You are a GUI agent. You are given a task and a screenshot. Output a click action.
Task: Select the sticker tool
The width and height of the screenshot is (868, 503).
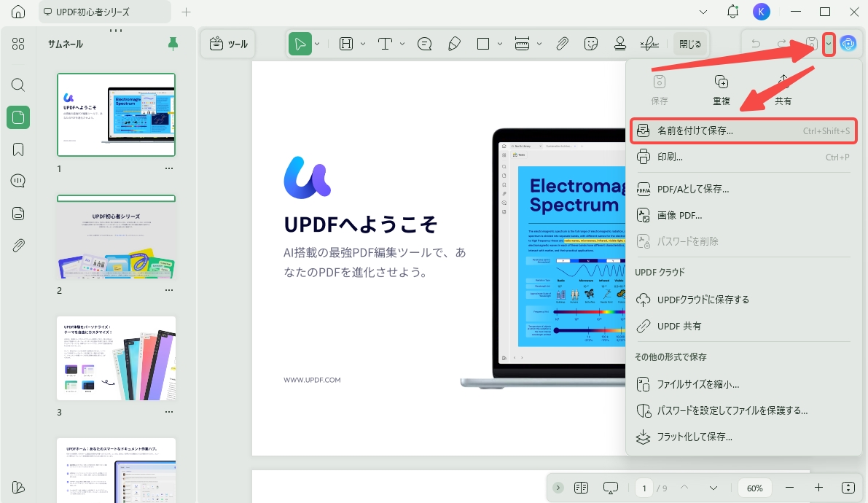pyautogui.click(x=591, y=44)
